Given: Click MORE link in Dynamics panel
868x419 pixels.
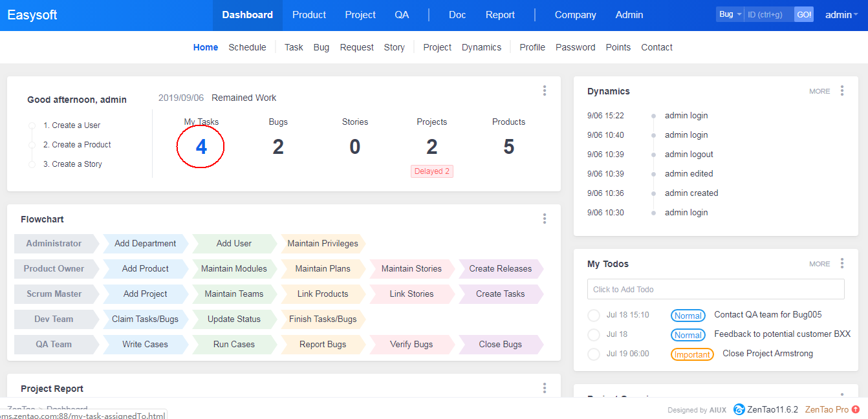Looking at the screenshot, I should (819, 91).
